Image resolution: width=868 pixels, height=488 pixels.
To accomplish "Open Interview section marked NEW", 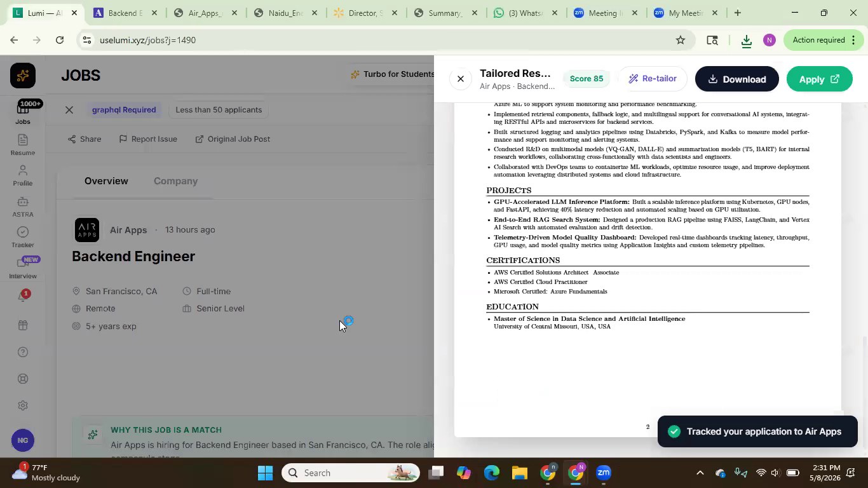I will click(x=23, y=268).
